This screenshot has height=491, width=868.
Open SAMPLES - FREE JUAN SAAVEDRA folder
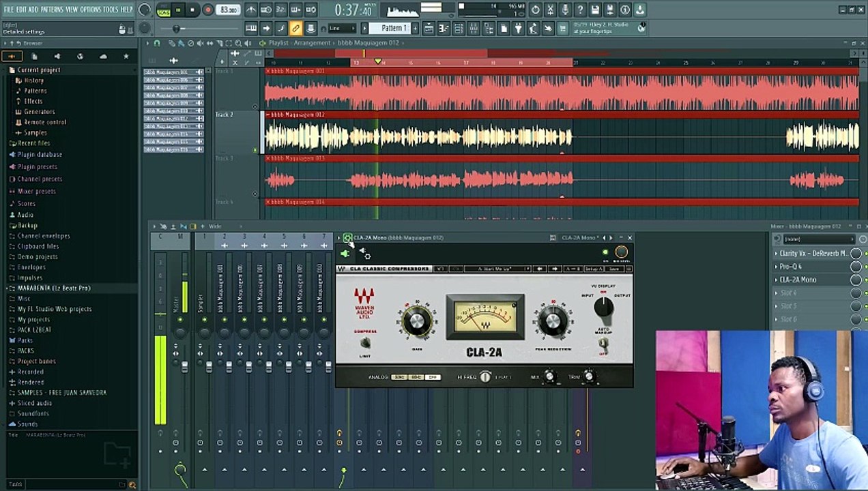coord(61,393)
